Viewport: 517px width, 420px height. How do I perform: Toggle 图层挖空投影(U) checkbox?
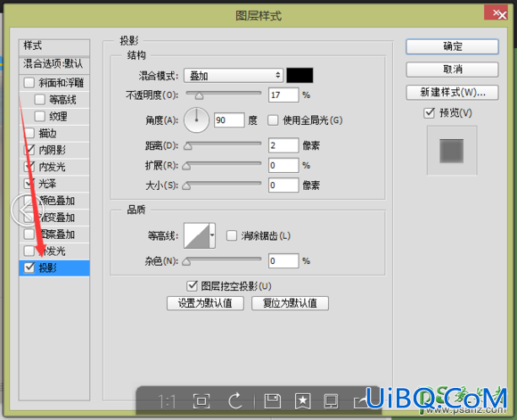click(192, 286)
